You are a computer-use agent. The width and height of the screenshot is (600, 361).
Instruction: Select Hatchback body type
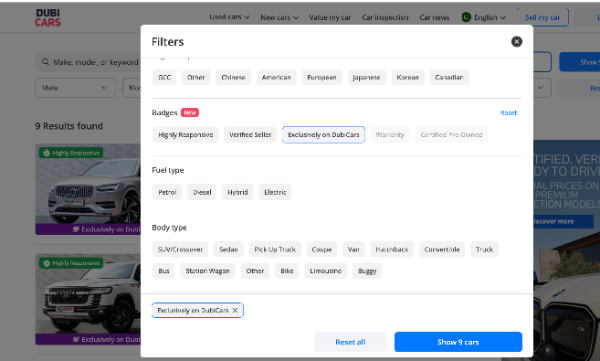tap(392, 250)
